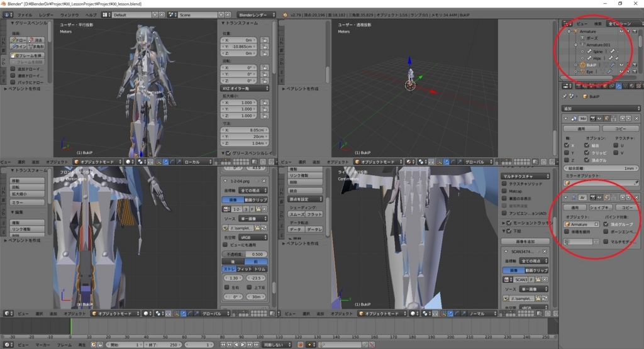Move Mirror modifier up with arrow icon
The width and height of the screenshot is (644, 349).
[x=622, y=118]
